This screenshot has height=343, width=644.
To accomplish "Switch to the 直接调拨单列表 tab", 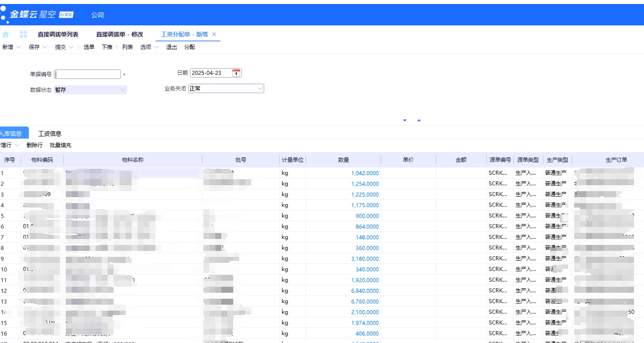I will [x=58, y=34].
